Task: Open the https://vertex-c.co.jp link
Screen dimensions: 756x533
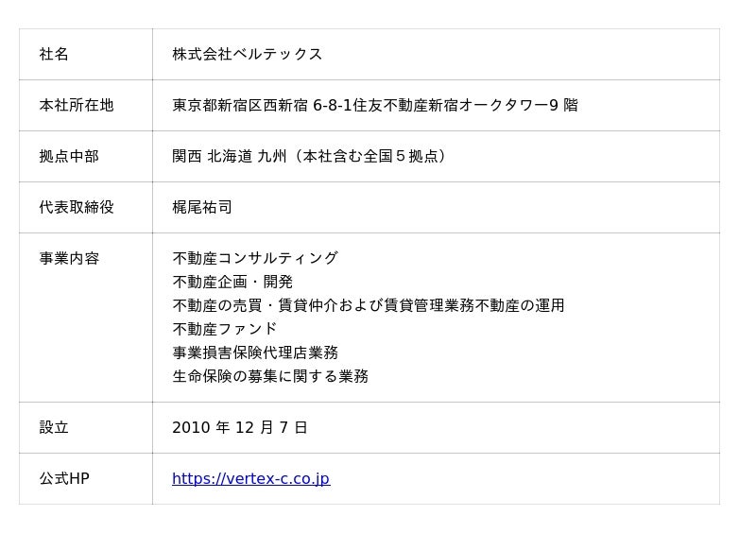Action: (x=250, y=479)
